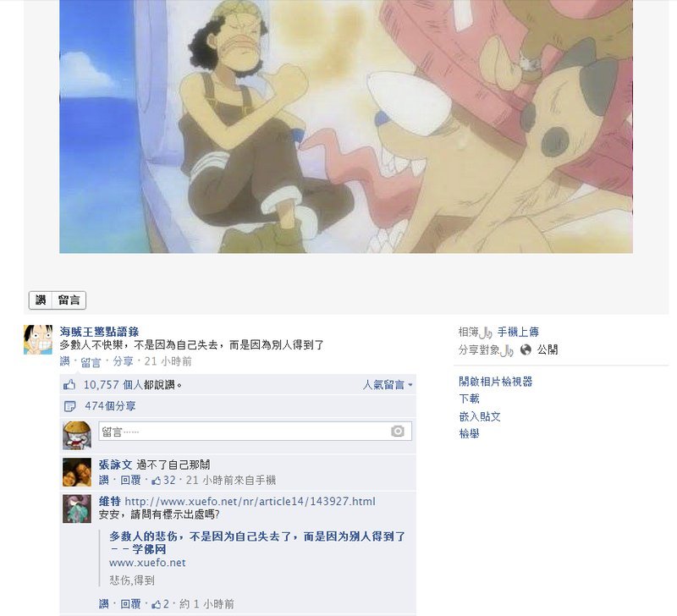Select 檢舉 to report the photo
Image resolution: width=677 pixels, height=616 pixels.
coord(469,433)
